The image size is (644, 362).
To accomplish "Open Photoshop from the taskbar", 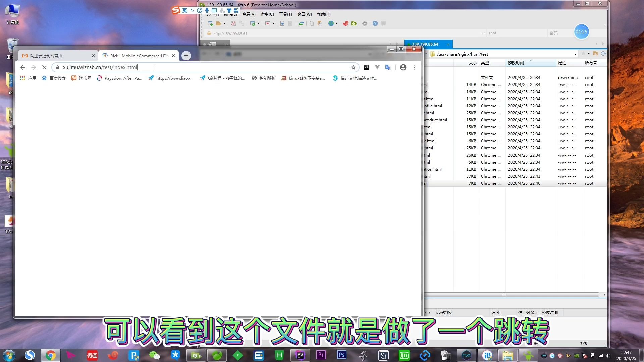I will [x=341, y=355].
